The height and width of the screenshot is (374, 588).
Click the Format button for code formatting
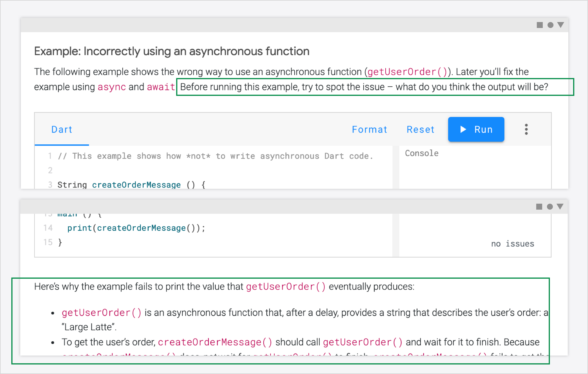tap(368, 129)
